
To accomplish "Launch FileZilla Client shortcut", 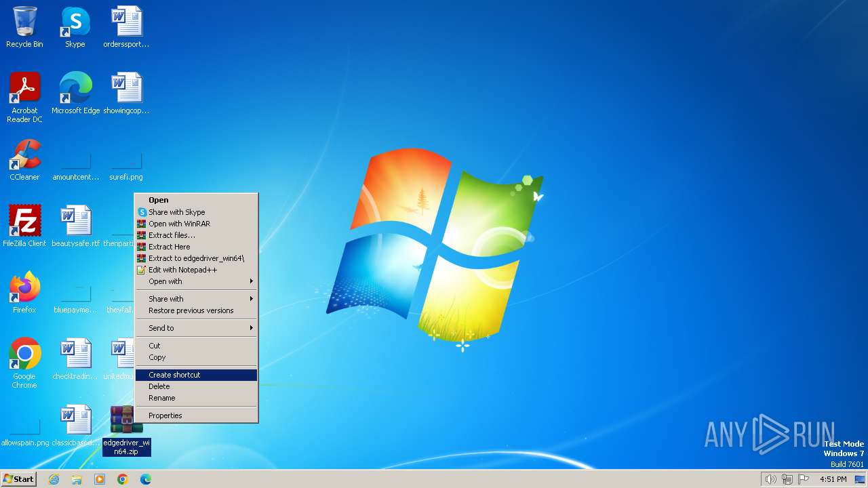I will [x=24, y=226].
